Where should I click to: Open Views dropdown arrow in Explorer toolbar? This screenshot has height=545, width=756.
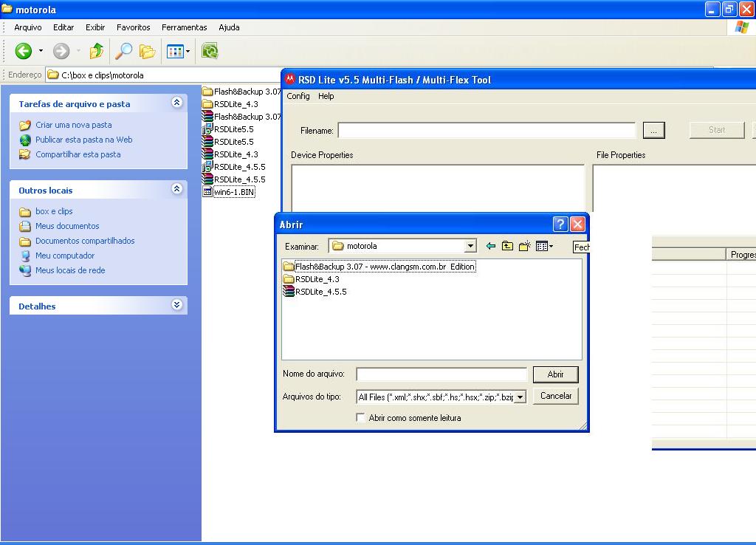click(x=188, y=51)
